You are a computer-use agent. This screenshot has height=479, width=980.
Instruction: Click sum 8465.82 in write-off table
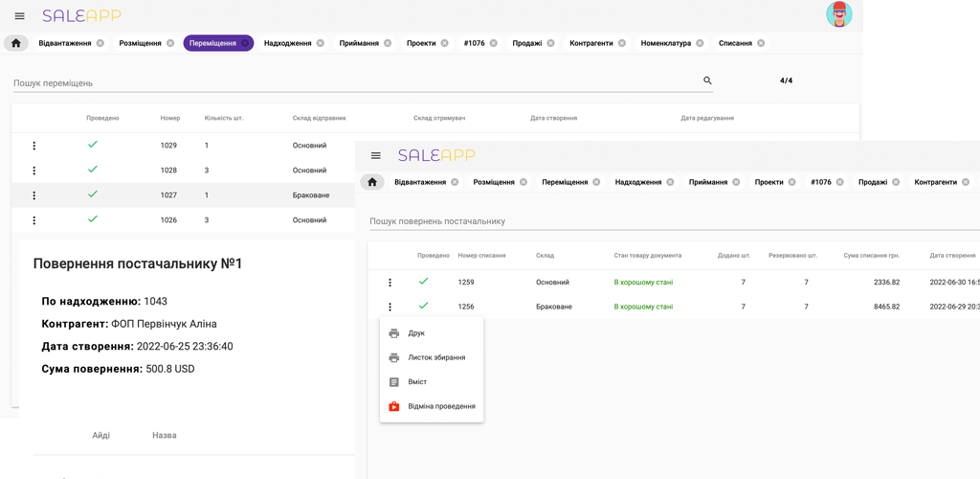[x=887, y=307]
